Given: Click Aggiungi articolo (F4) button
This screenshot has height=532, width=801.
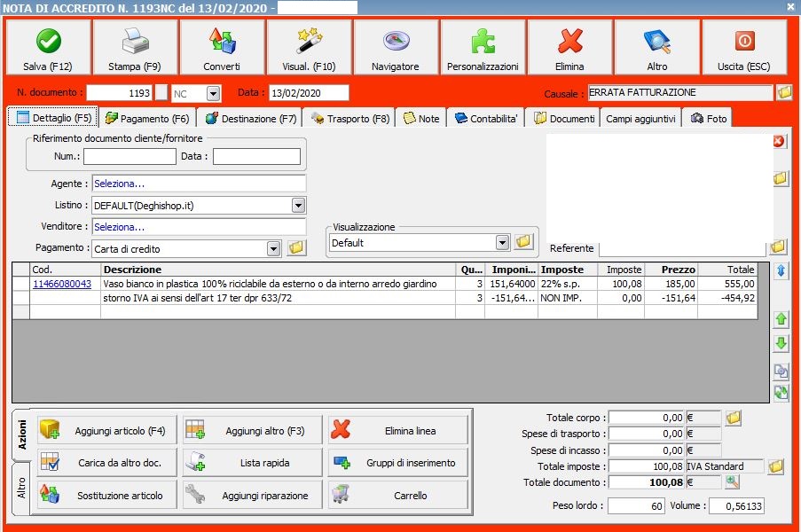Looking at the screenshot, I should point(107,430).
